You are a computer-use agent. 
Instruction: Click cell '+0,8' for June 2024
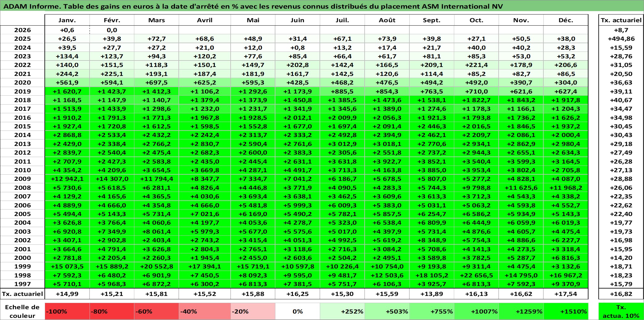click(298, 48)
